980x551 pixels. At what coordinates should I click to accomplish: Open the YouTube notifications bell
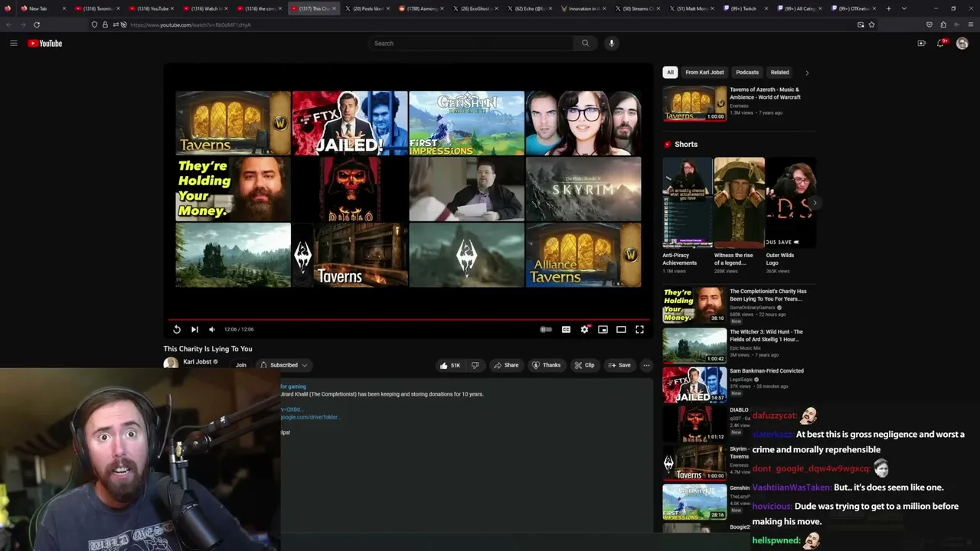tap(941, 43)
